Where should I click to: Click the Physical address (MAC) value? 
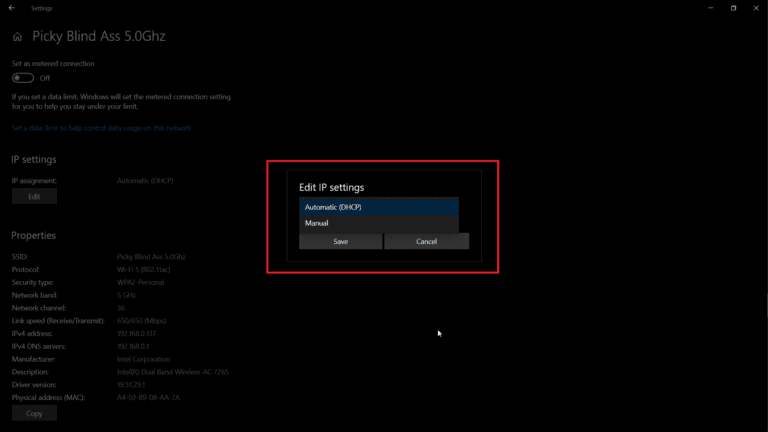coord(148,397)
